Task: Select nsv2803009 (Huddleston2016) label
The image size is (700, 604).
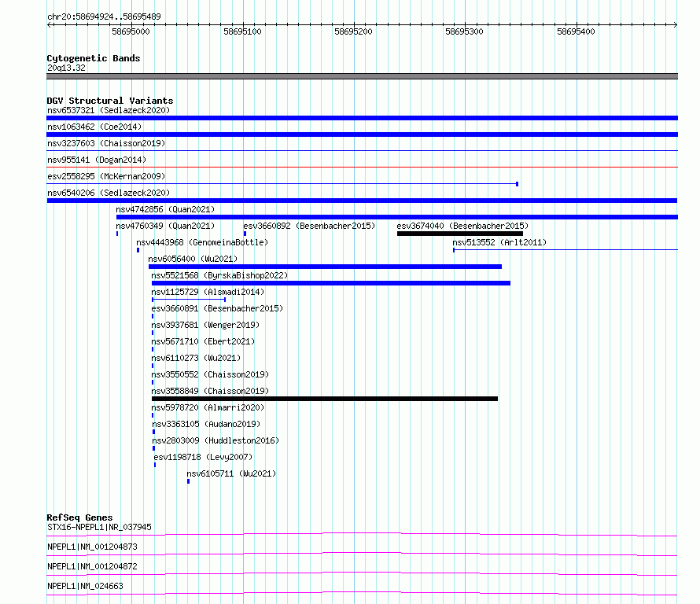Action: pos(216,440)
